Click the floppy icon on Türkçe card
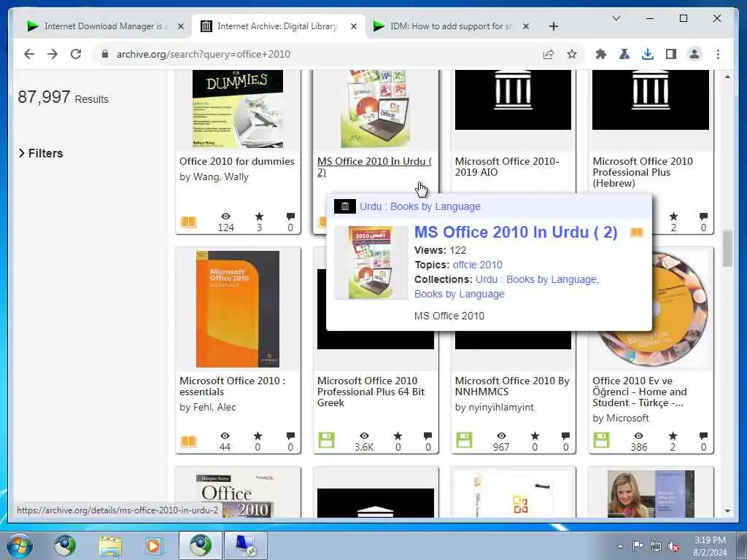747x560 pixels. (601, 440)
